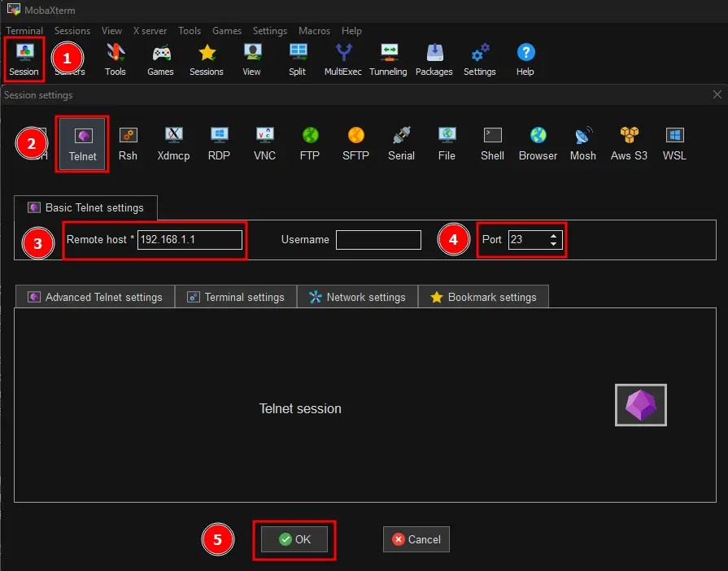Close the Session settings dialog
Screen dimensions: 728x571
(717, 94)
